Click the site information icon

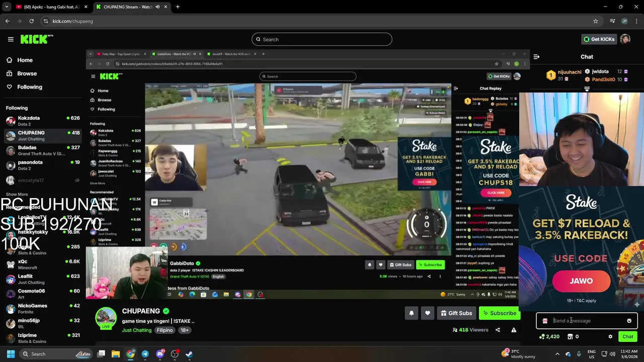[46, 21]
